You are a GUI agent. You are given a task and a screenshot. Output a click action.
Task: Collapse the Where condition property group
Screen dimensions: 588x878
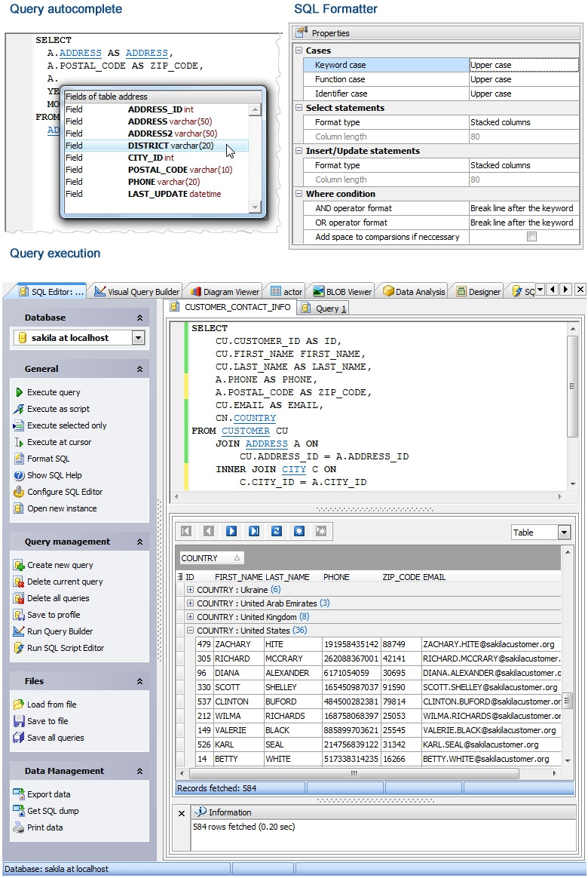pos(299,194)
